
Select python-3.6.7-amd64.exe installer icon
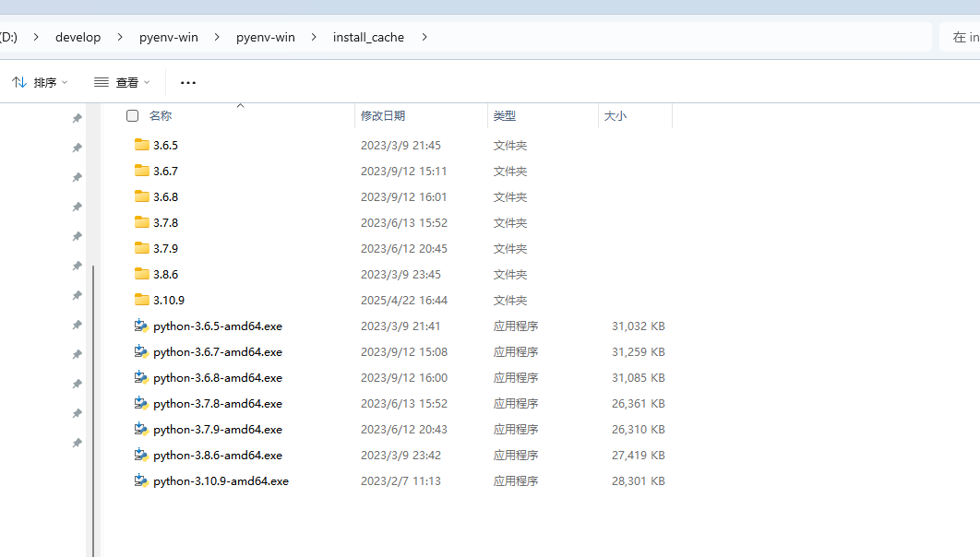pos(141,351)
